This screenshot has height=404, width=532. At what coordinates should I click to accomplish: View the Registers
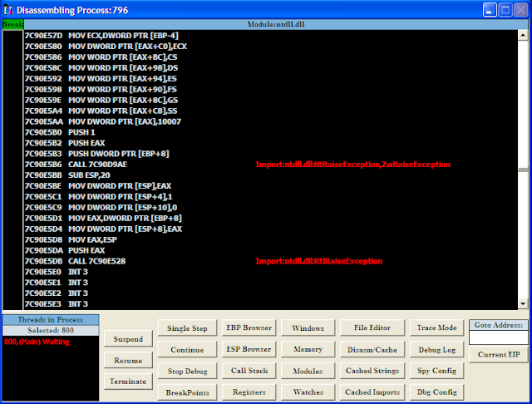249,392
